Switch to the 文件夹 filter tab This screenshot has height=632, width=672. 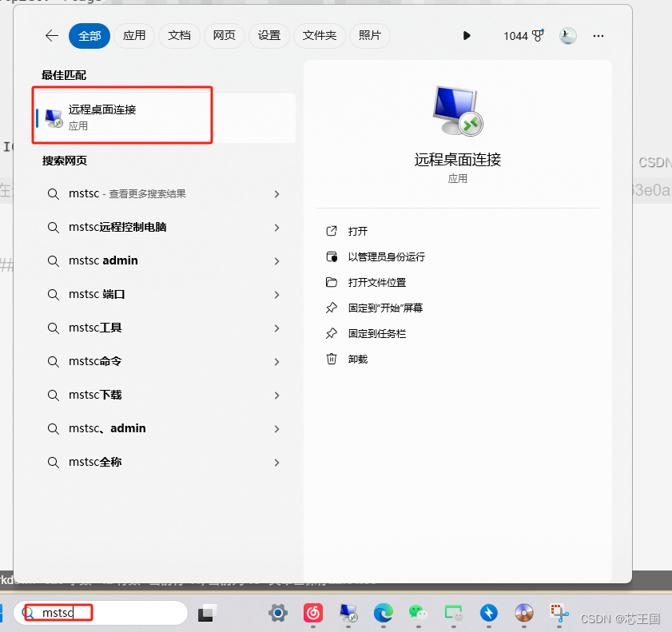coord(320,36)
